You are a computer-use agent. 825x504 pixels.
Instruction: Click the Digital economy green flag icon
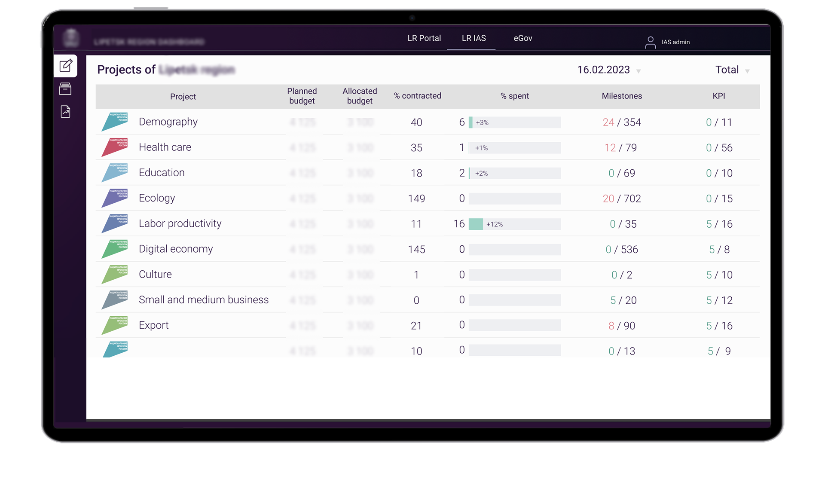point(115,249)
